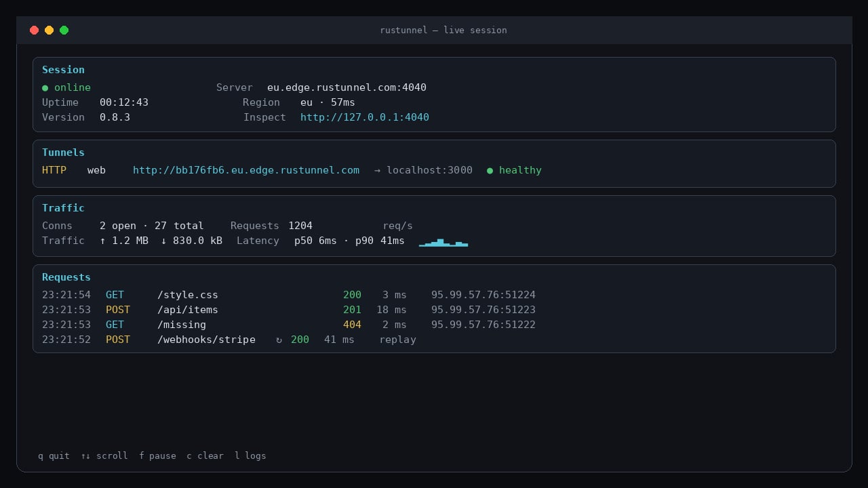Click the Traffic panel heading

coord(63,208)
